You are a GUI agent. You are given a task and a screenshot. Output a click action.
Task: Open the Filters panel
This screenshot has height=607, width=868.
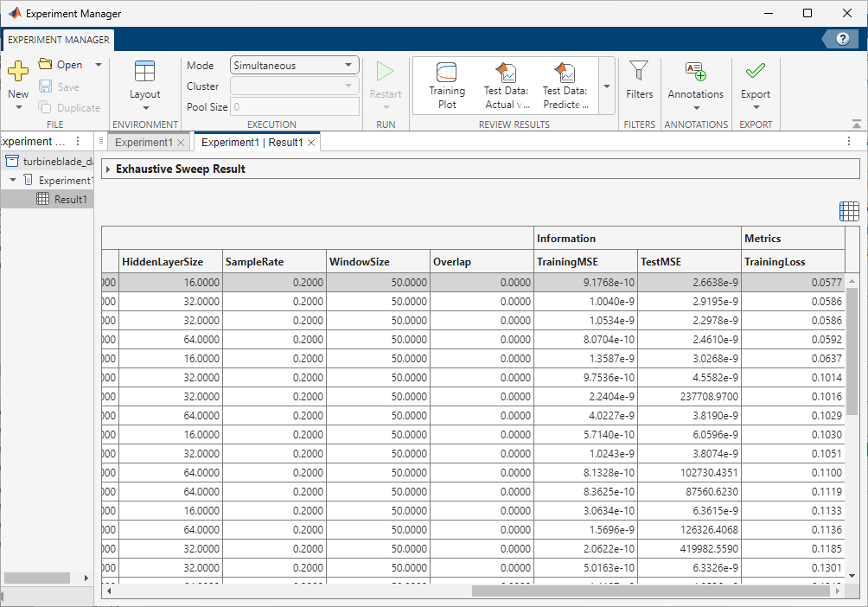(x=639, y=84)
